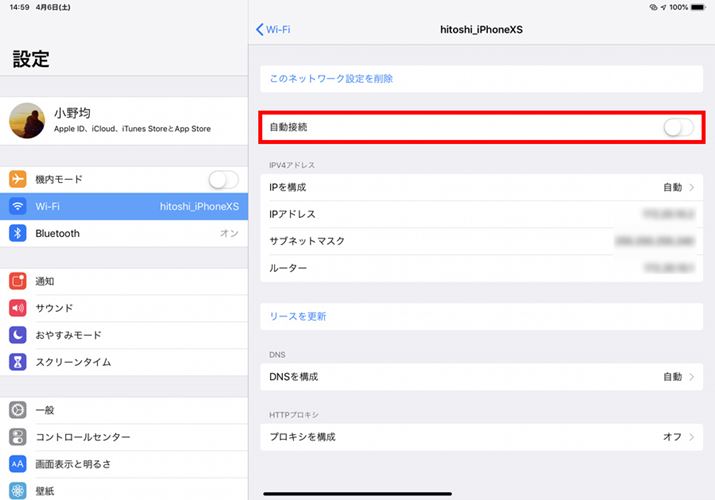
Task: Expand the IPを構成 row chevron
Action: click(x=691, y=187)
